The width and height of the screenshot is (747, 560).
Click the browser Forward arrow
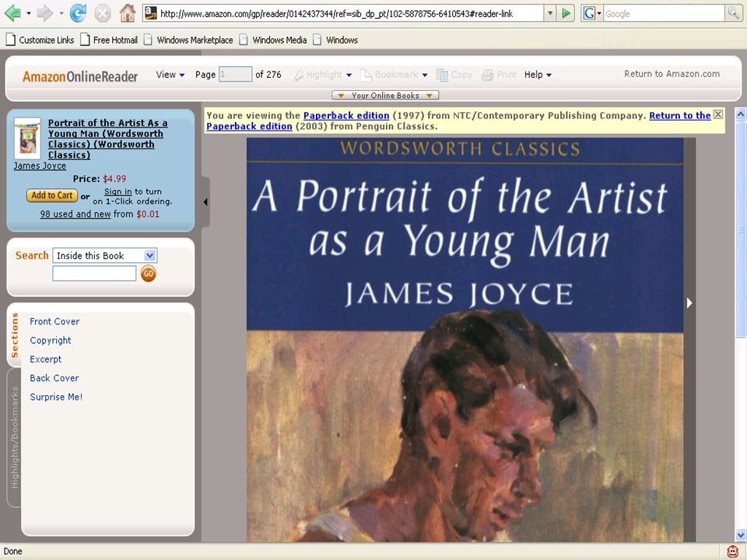(45, 13)
